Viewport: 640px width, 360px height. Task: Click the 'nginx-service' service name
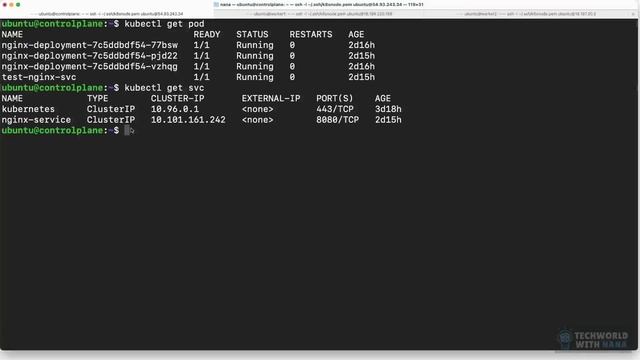[36, 120]
